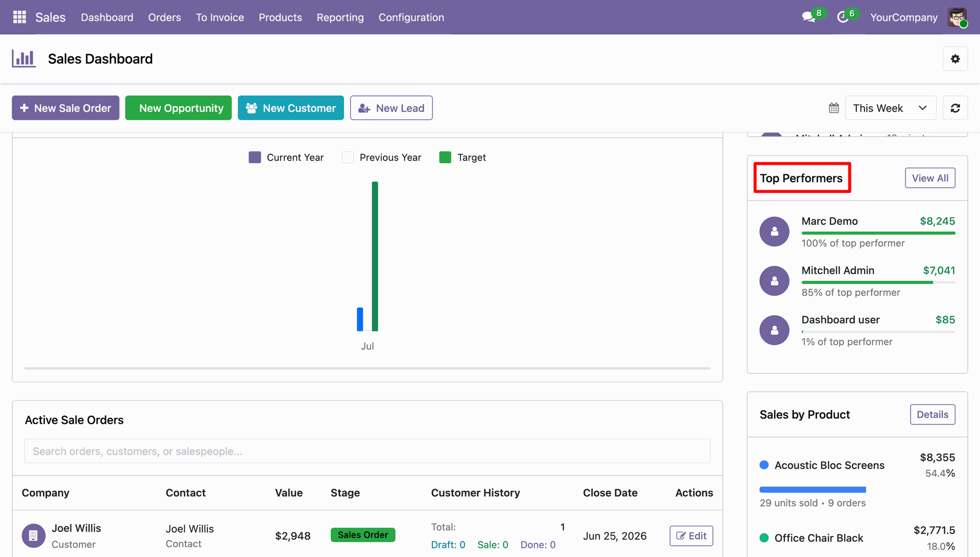Open dashboard settings gear icon
980x557 pixels.
pyautogui.click(x=955, y=59)
